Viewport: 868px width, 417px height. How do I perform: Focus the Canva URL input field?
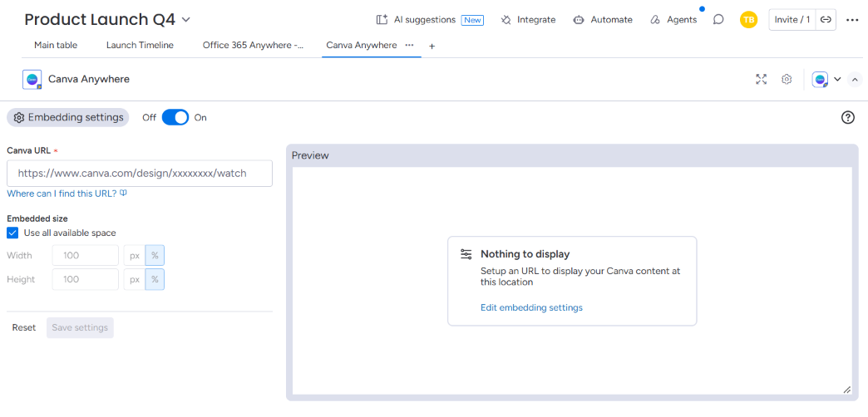140,173
